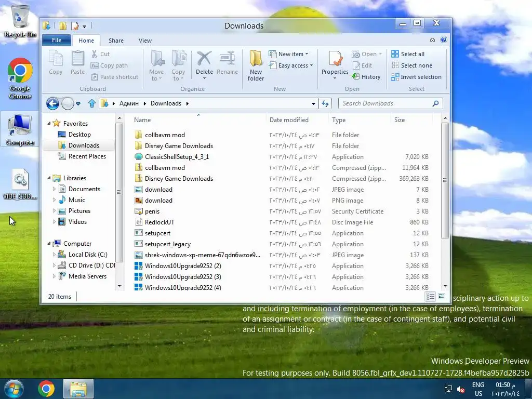Click the navigation pane scrollbar
This screenshot has width=532, height=399.
[119, 192]
